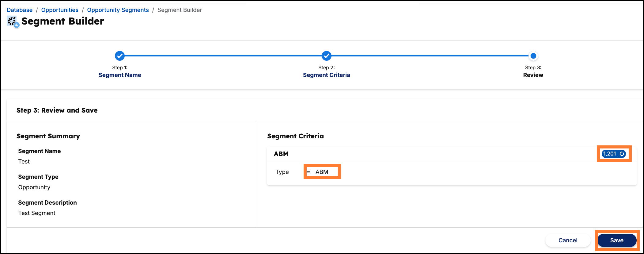
Task: Click the segment name value "Test"
Action: [24, 161]
